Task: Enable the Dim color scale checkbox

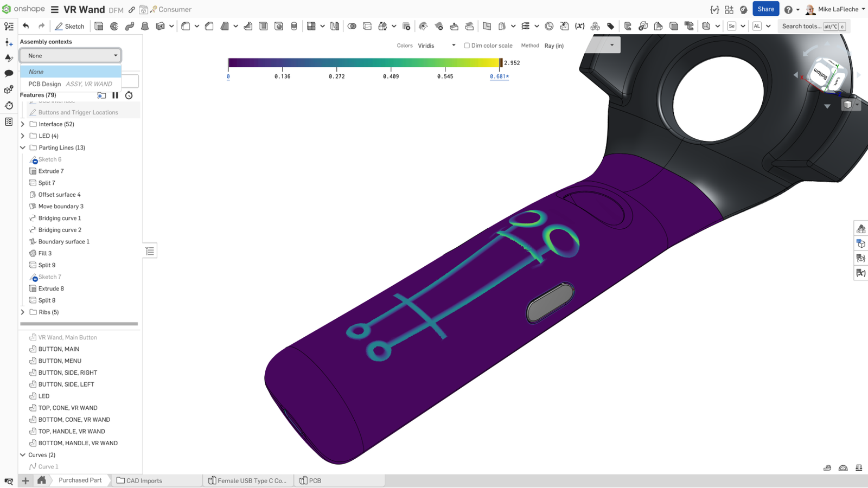Action: coord(467,45)
